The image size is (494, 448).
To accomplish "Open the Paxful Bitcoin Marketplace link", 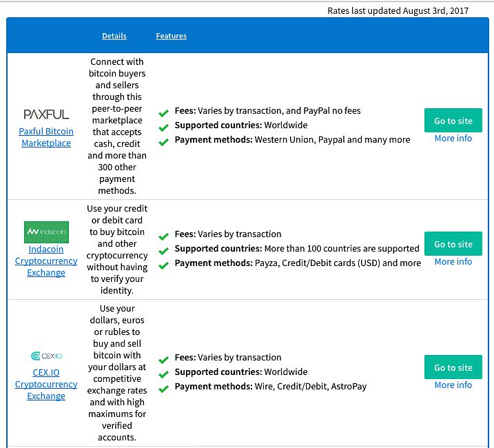I will click(x=46, y=137).
